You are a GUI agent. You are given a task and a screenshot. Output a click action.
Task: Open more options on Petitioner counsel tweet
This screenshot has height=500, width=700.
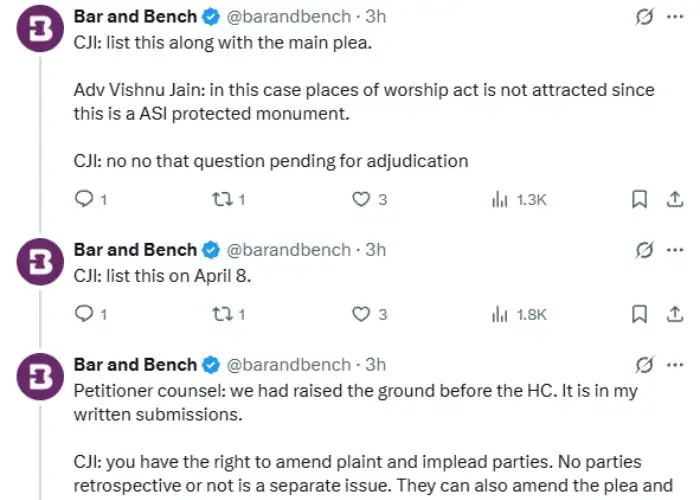point(675,365)
